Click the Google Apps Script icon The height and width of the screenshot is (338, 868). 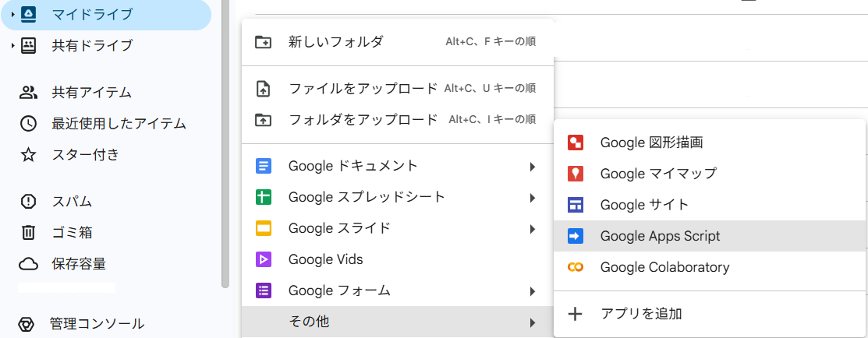576,236
